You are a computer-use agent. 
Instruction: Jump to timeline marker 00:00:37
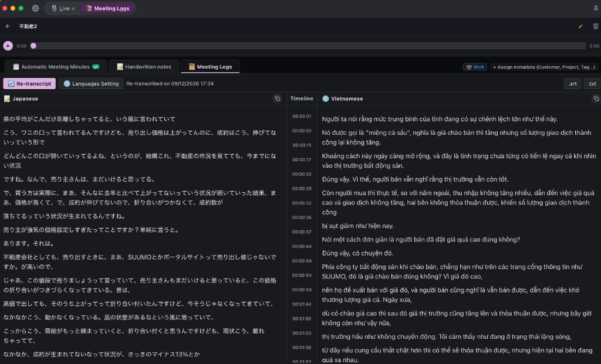coord(302,232)
